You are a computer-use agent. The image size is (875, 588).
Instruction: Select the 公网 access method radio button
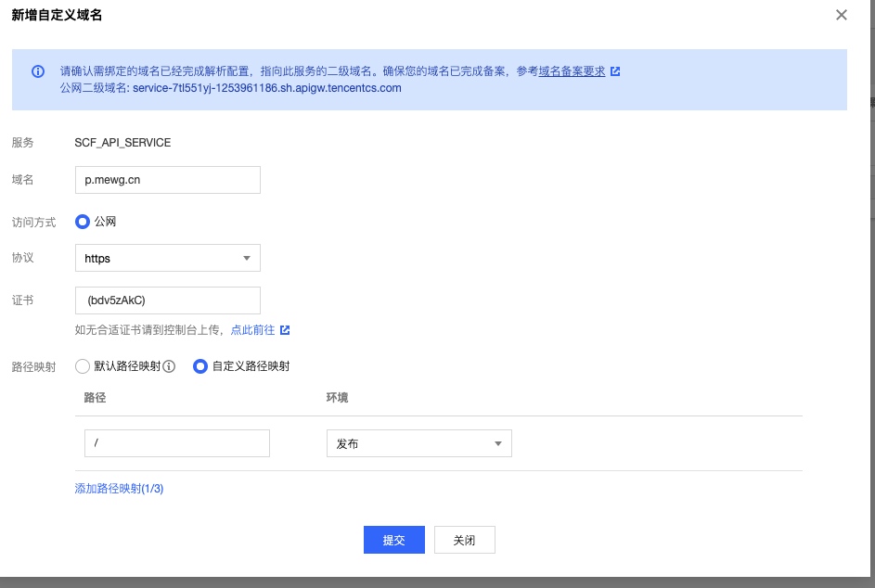(x=83, y=222)
